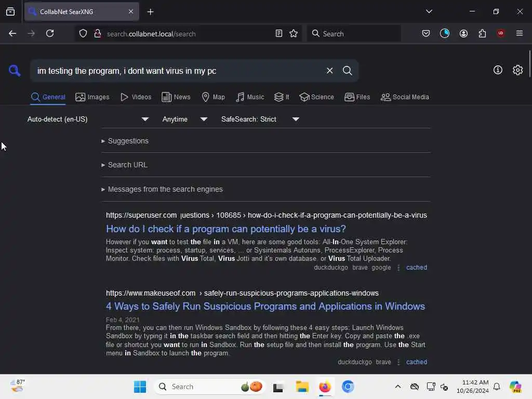
Task: Click the Windows taskbar Search box
Action: coord(210,387)
